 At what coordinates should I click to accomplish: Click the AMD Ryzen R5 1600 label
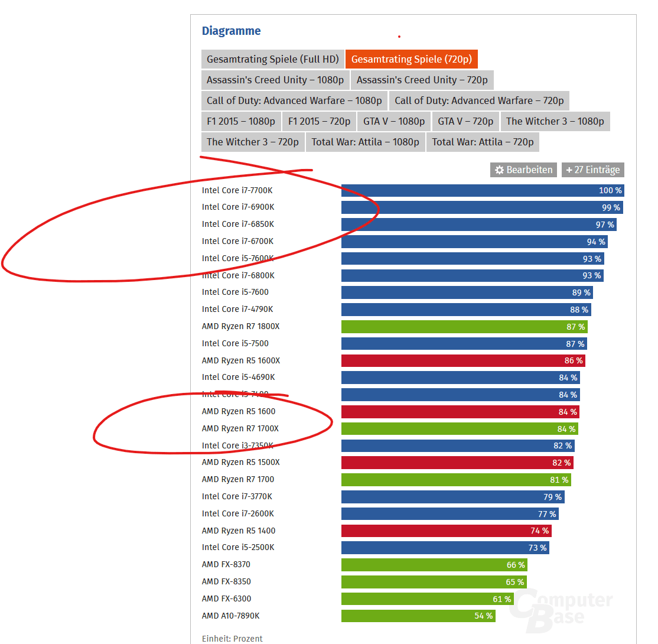pyautogui.click(x=239, y=411)
